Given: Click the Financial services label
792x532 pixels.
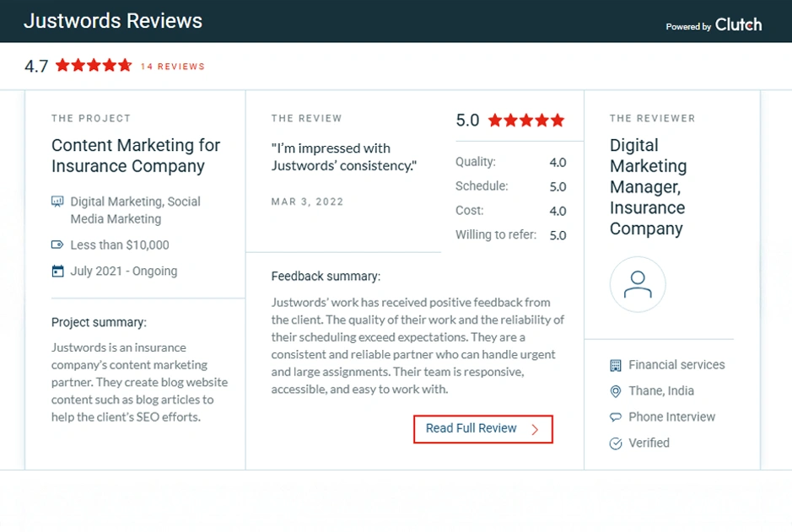Looking at the screenshot, I should (x=676, y=364).
